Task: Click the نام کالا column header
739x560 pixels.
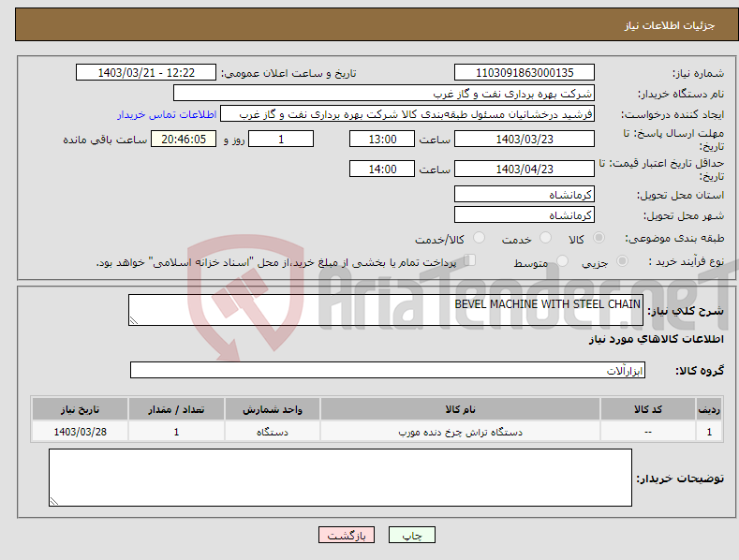Action: click(461, 409)
